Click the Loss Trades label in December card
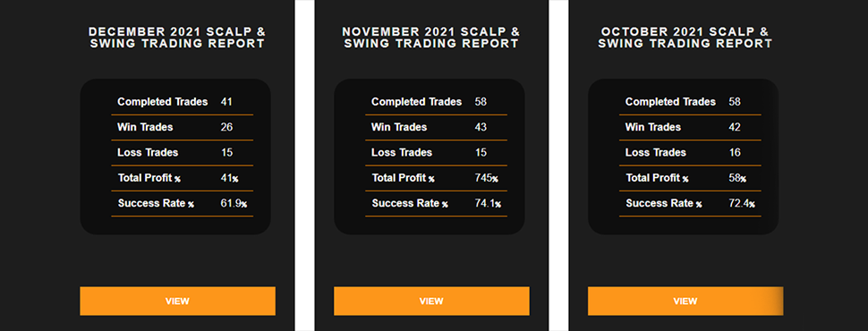 (148, 153)
